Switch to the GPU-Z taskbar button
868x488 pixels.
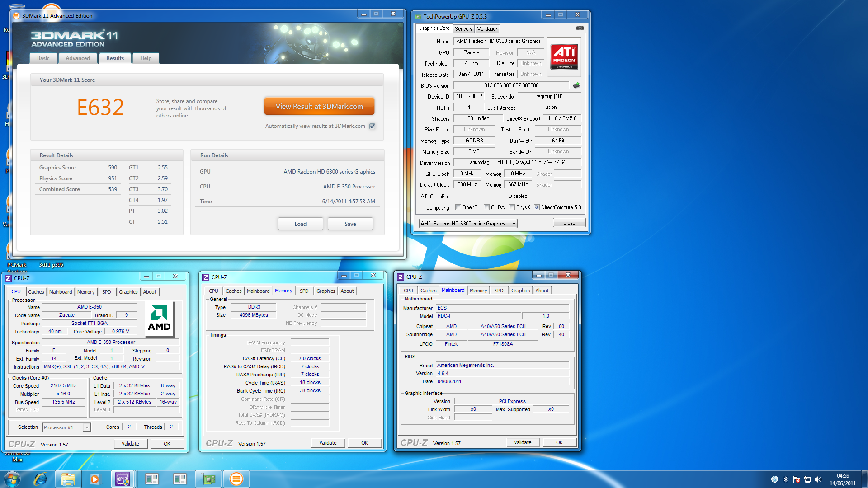[208, 479]
